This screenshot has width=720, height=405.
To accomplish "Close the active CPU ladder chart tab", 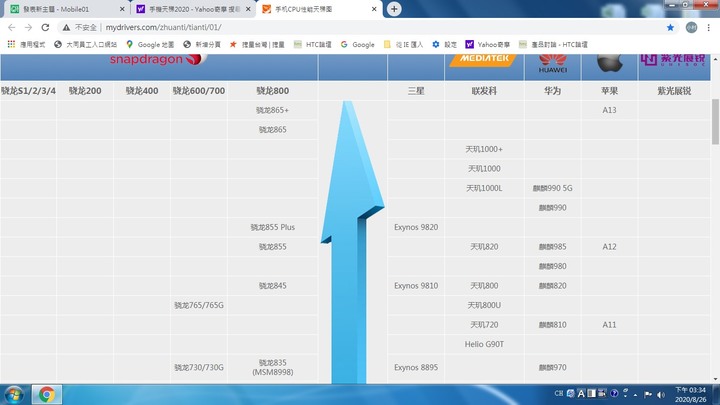I will [x=374, y=9].
